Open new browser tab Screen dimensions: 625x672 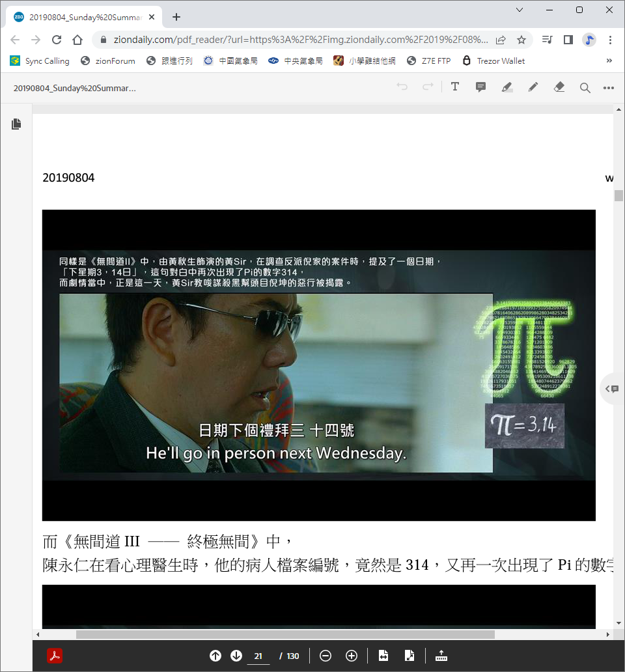[176, 17]
